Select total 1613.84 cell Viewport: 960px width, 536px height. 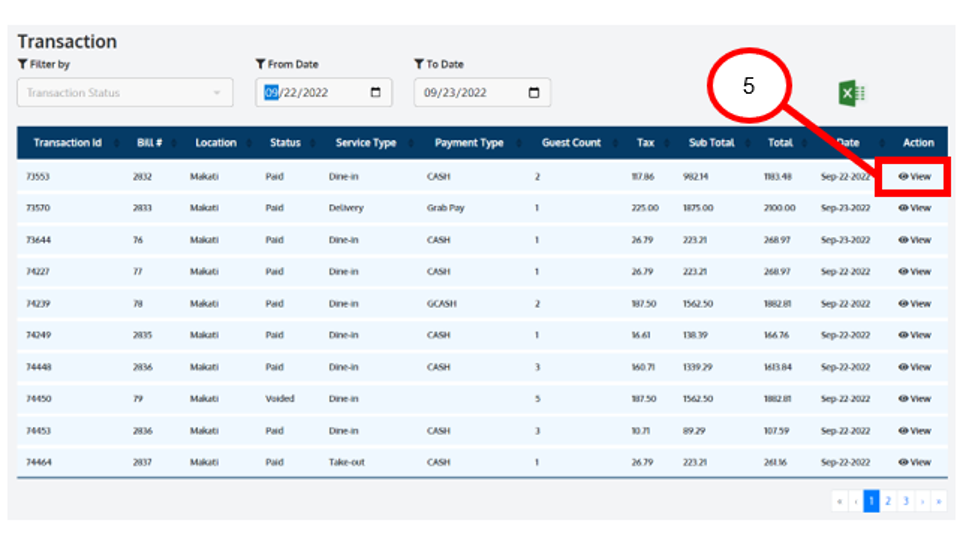778,367
